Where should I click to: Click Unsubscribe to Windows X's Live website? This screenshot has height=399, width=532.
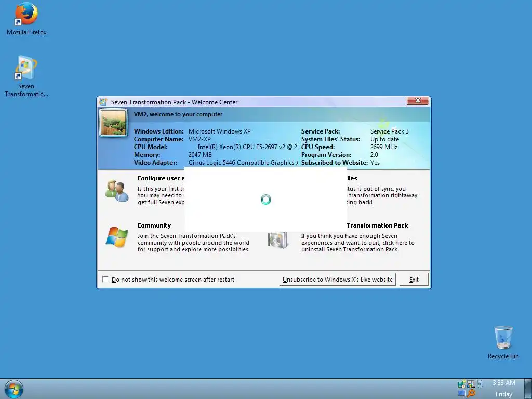pos(338,279)
